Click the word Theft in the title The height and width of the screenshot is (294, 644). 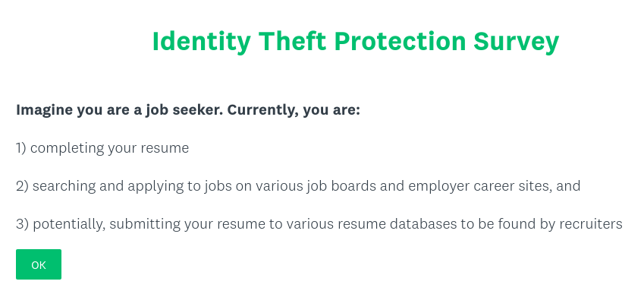click(293, 41)
